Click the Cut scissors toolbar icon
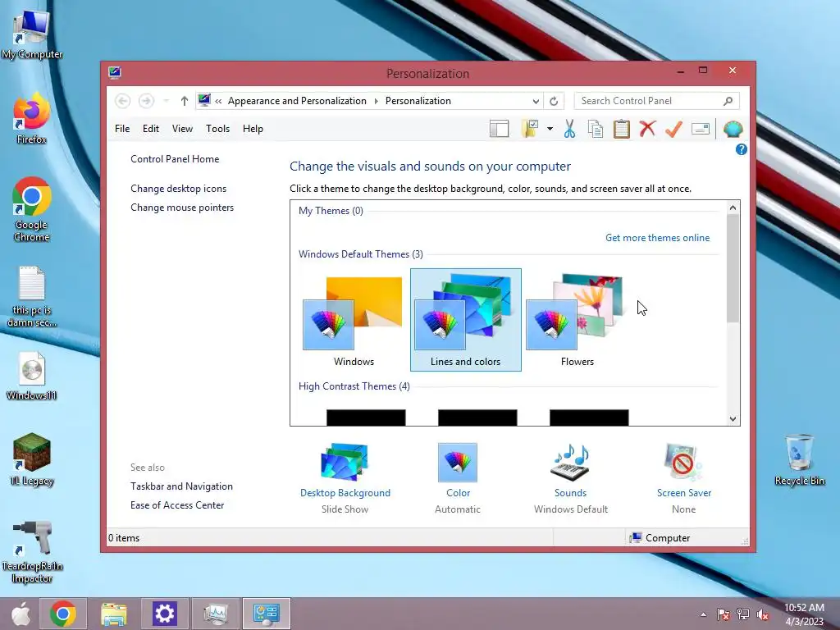 pos(569,129)
